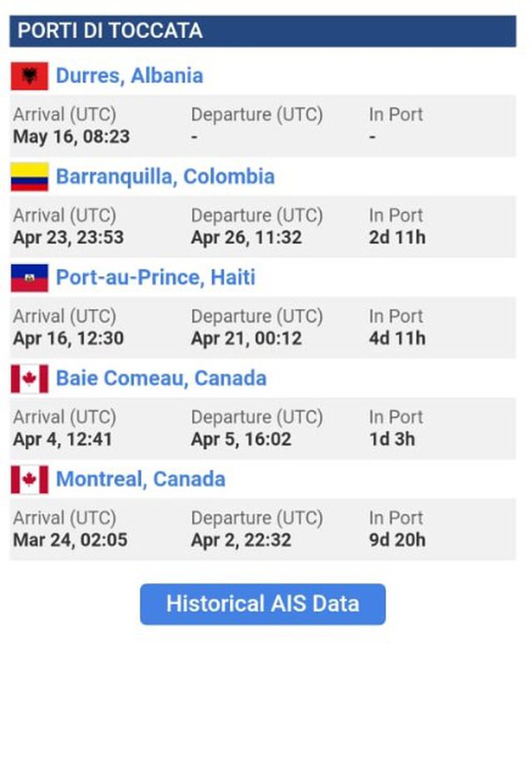Open the Baie Comeau, Canada port link

tap(161, 378)
